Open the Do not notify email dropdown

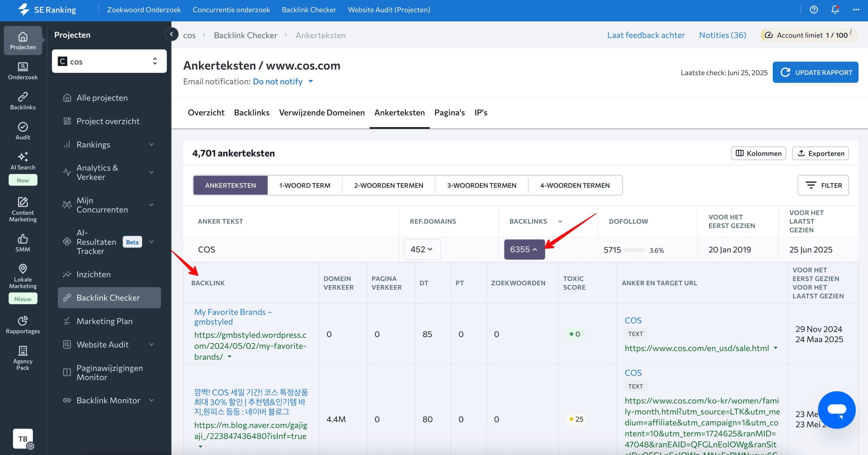tap(283, 81)
